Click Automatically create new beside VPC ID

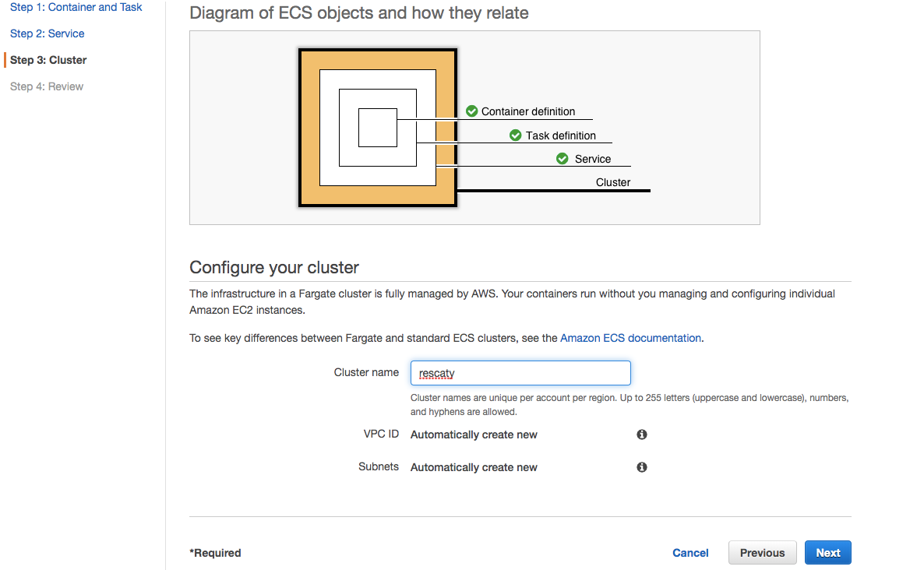[x=474, y=434]
